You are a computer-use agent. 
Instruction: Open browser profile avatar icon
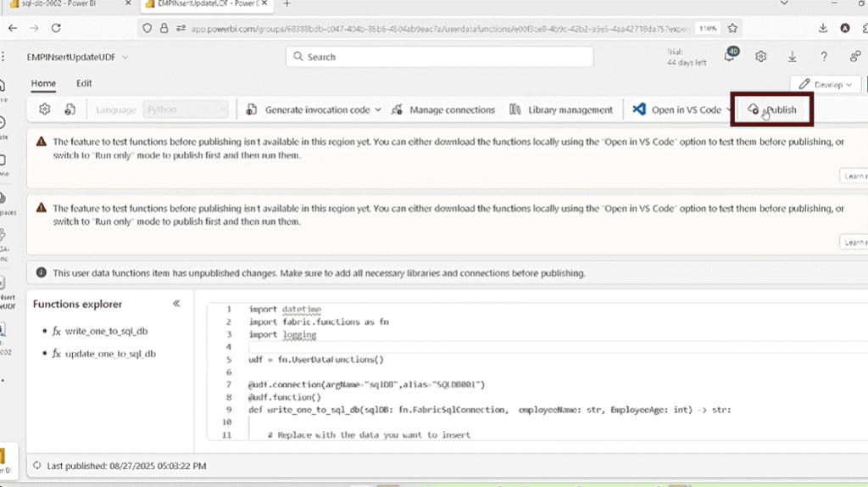point(845,28)
